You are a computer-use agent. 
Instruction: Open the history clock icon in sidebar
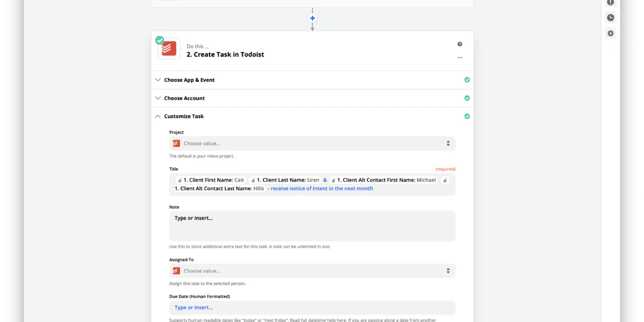pyautogui.click(x=610, y=18)
